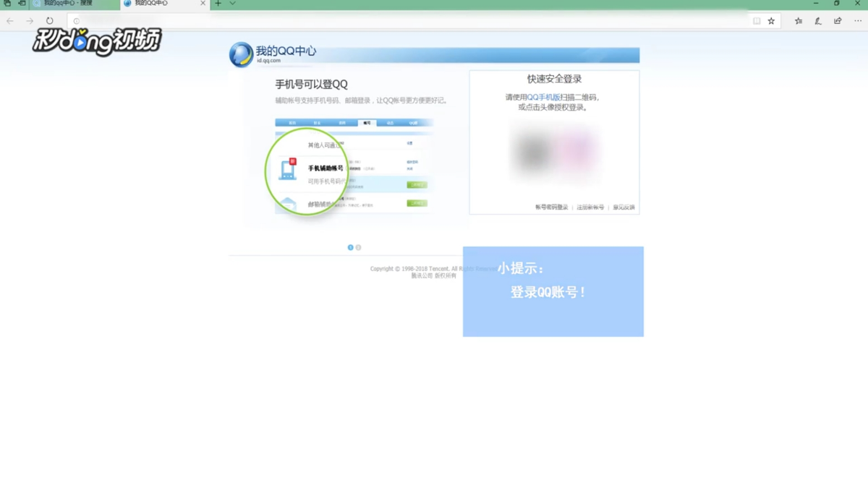Choose 帐号密码登录 login option
868x477 pixels.
coord(552,207)
